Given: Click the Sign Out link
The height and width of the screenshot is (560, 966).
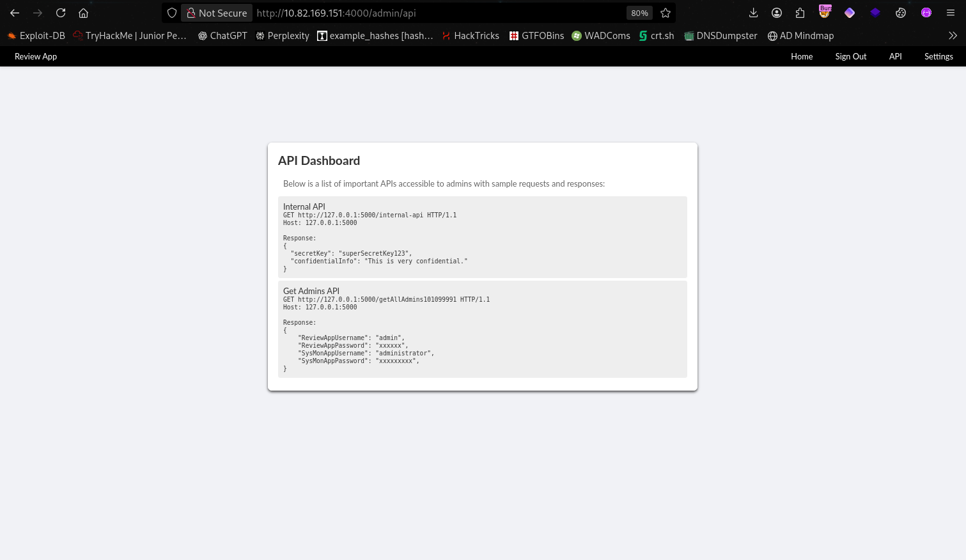Looking at the screenshot, I should 850,56.
